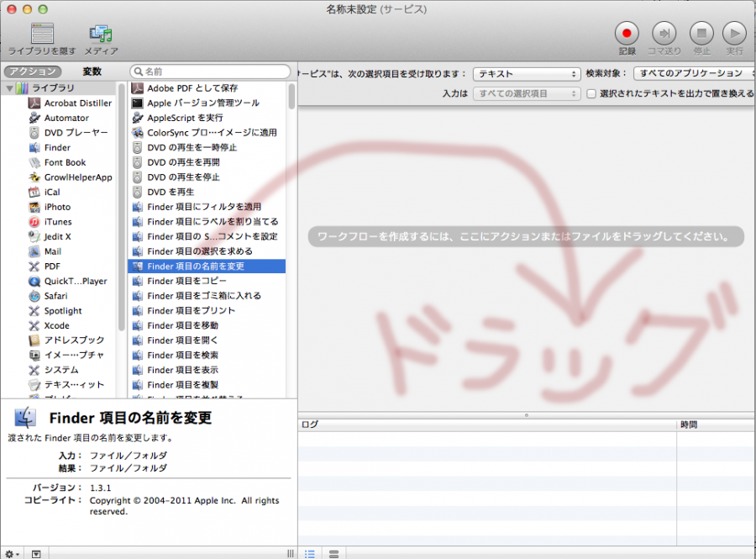Image resolution: width=756 pixels, height=559 pixels.
Task: Switch to the アクション tab
Action: click(32, 72)
